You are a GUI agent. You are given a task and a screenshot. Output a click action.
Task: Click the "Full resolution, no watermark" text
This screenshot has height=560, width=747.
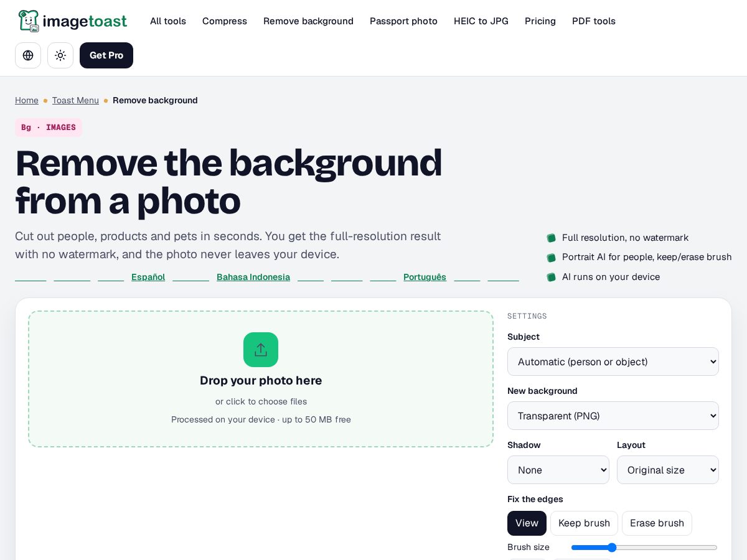click(625, 238)
